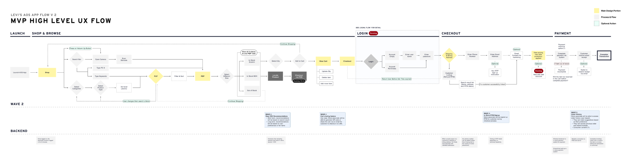Click the yellow PDP node
Screen dimensions: 644x164
202,76
